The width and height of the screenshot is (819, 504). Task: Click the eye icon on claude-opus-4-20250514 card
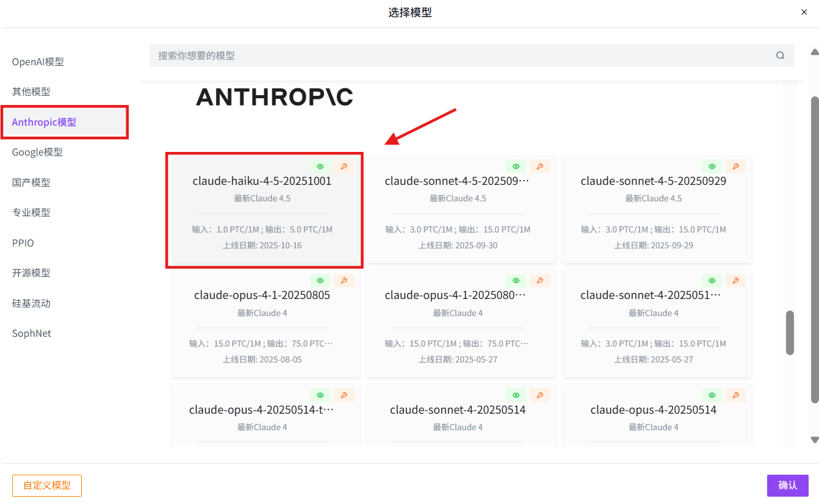(x=712, y=395)
